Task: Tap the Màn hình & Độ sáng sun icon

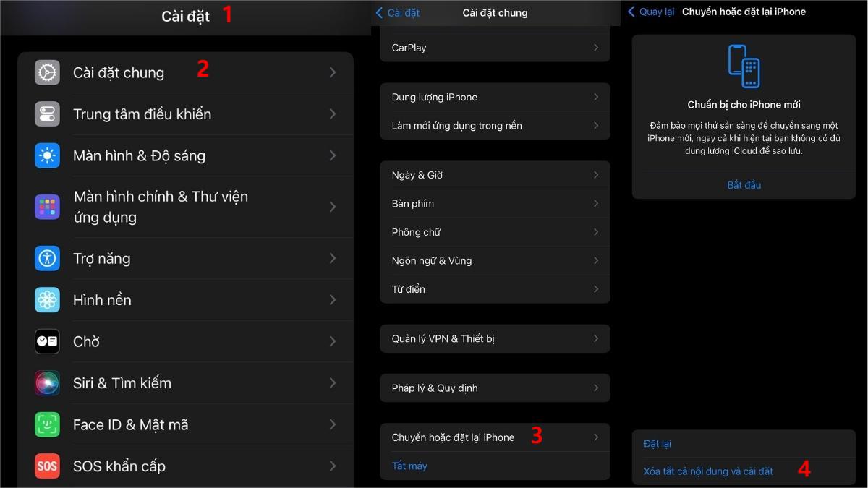Action: coord(47,155)
